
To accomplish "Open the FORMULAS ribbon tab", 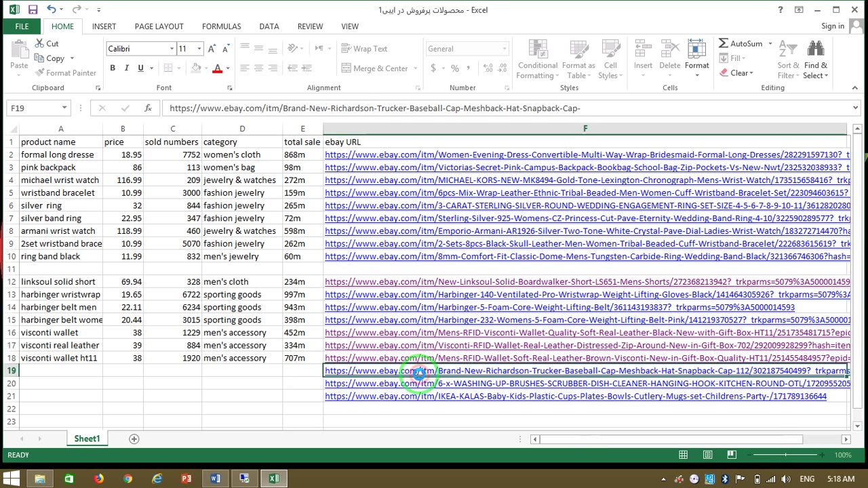I will click(221, 26).
